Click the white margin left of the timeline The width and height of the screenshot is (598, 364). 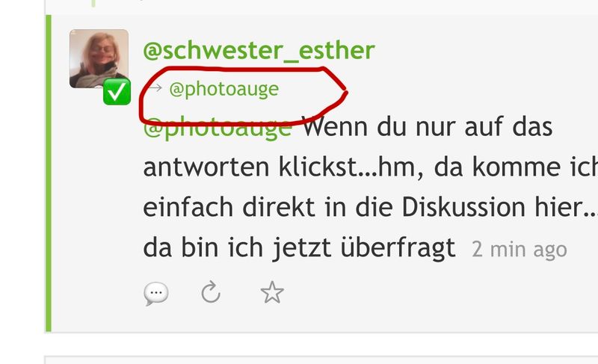pos(22,182)
